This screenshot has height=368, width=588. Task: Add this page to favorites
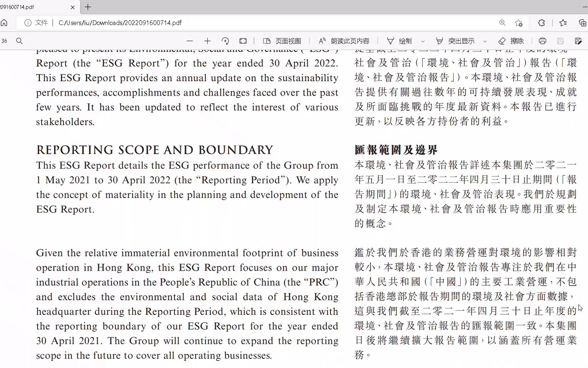pyautogui.click(x=519, y=23)
